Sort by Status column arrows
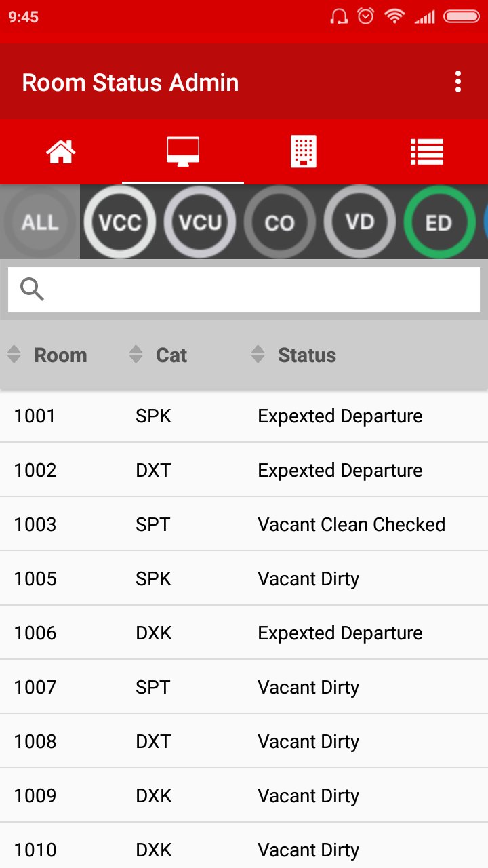488x868 pixels. [258, 354]
